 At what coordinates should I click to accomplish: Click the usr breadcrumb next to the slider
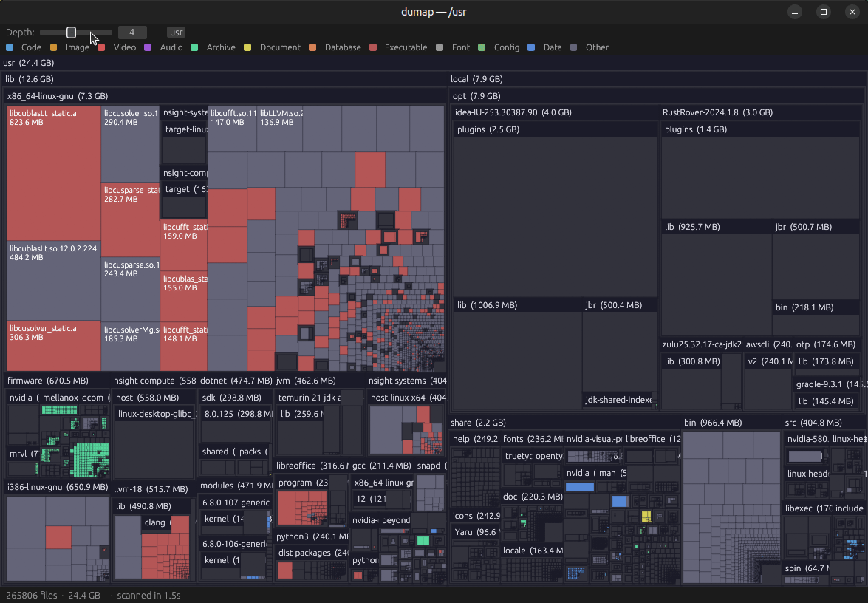(x=176, y=32)
